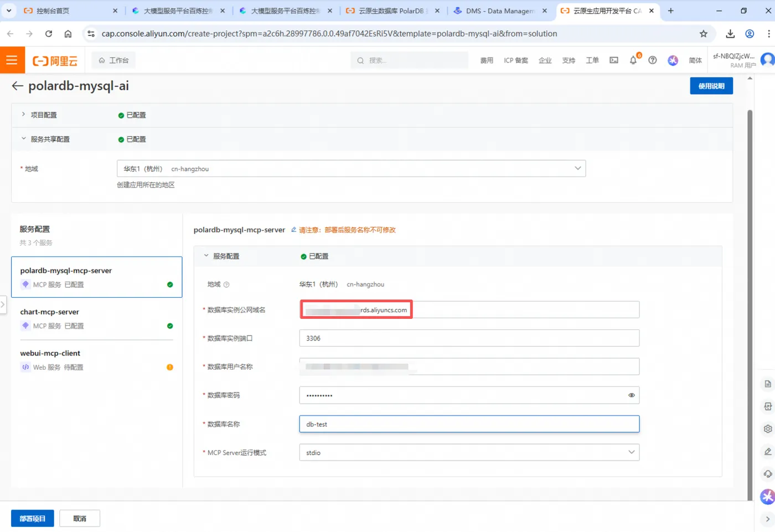Open the 费用 menu
The image size is (775, 532).
tap(487, 60)
